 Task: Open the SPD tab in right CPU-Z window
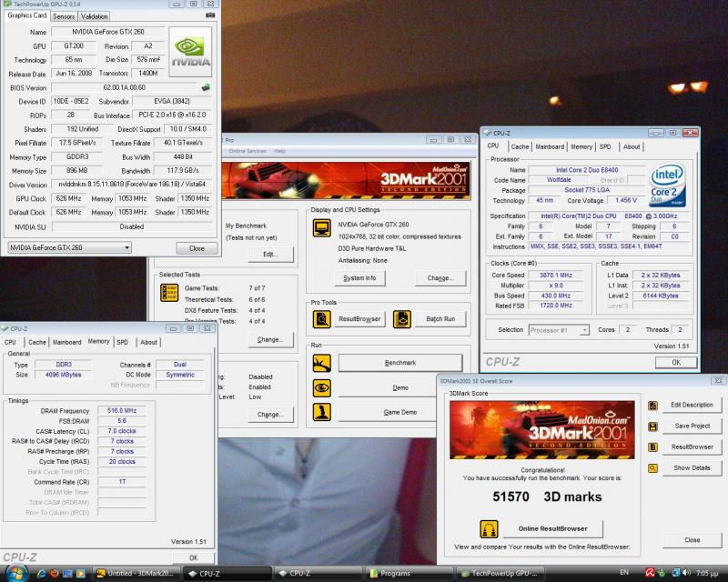(x=605, y=146)
